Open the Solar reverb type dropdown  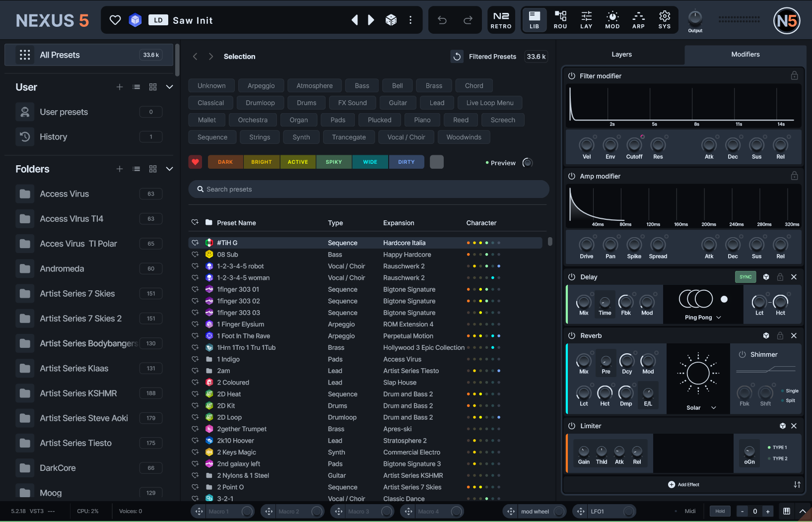click(701, 408)
